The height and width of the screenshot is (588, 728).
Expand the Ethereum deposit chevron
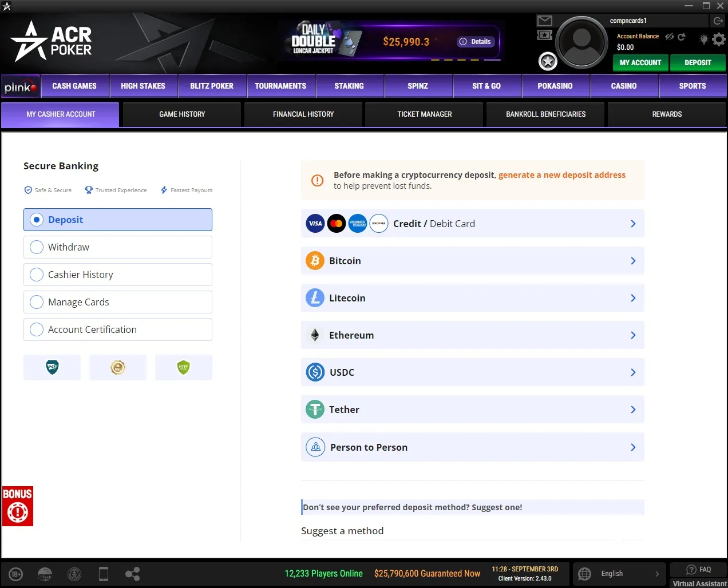click(633, 335)
